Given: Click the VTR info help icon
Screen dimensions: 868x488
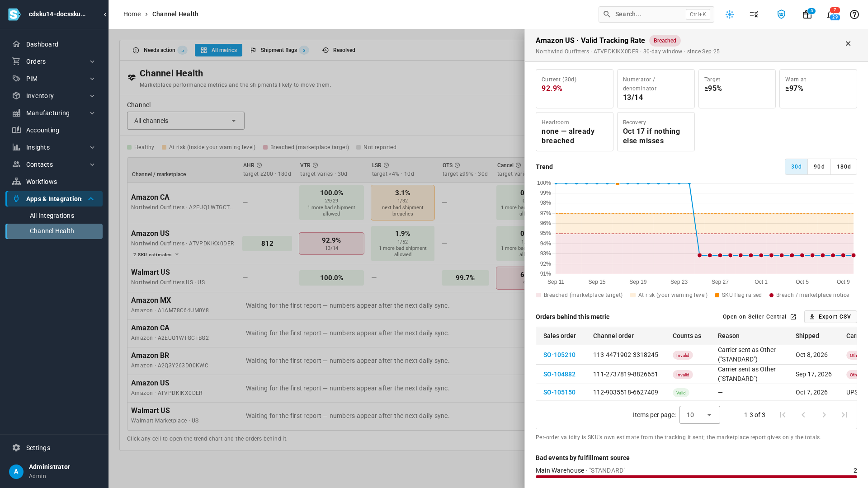Looking at the screenshot, I should 316,165.
